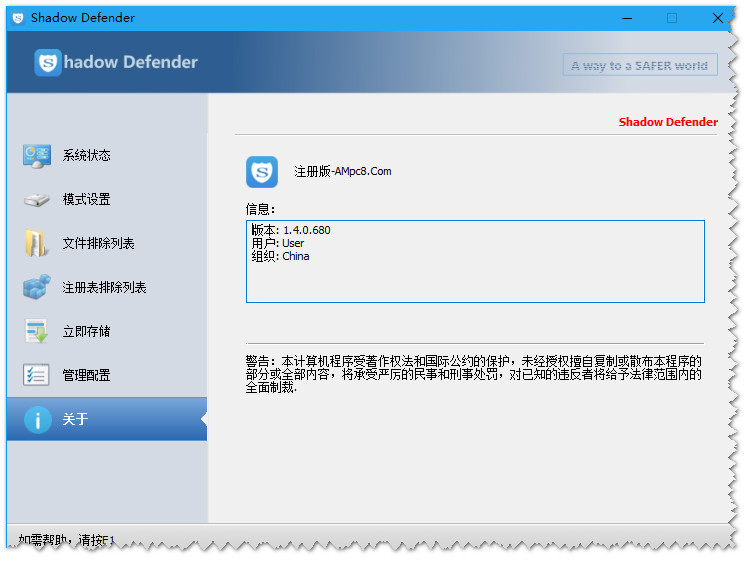Click the 版本: 1.4.0.680 line
Viewport: 750px width, 562px height.
(x=291, y=230)
